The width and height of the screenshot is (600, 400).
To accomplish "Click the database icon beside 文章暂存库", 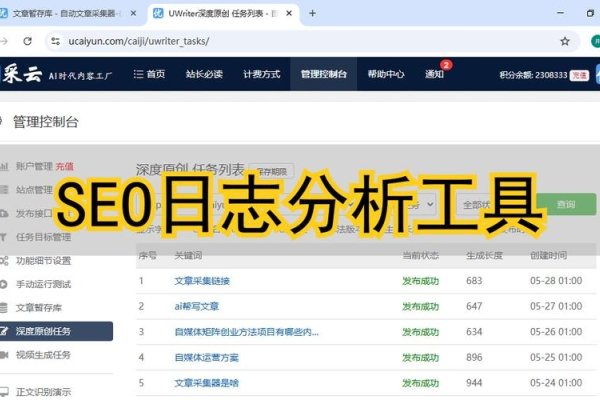I will tap(3, 308).
